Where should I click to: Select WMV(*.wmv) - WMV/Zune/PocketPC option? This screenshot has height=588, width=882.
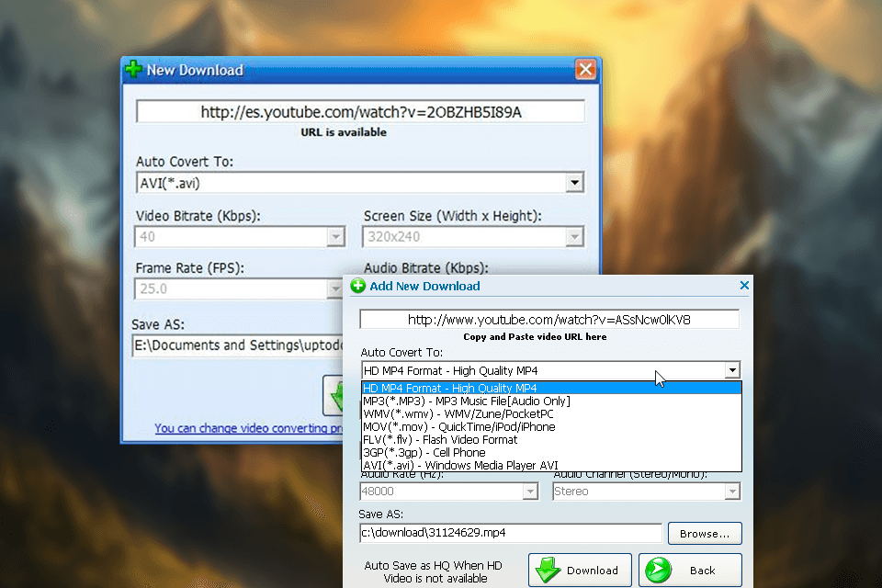[551, 413]
